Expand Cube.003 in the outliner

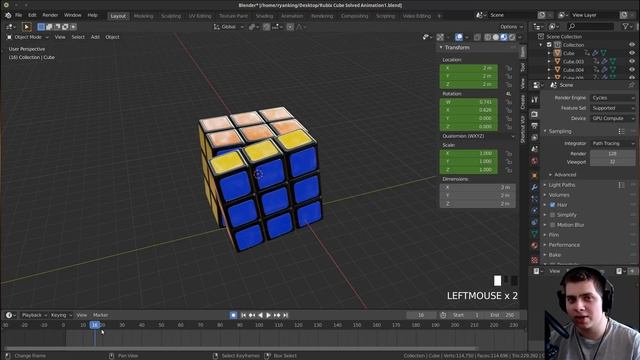pos(549,62)
